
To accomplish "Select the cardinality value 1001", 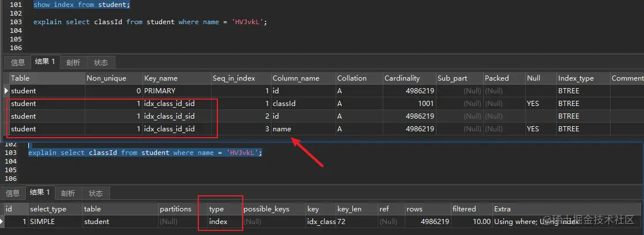I will point(409,103).
